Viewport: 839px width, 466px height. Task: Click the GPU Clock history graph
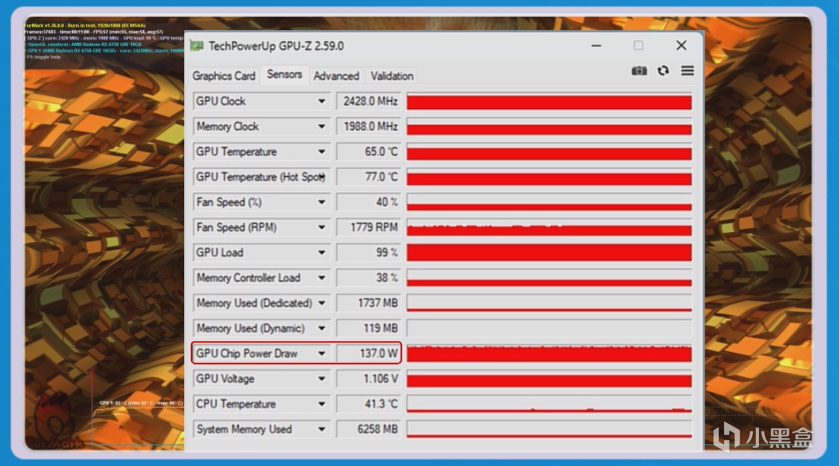click(x=549, y=101)
